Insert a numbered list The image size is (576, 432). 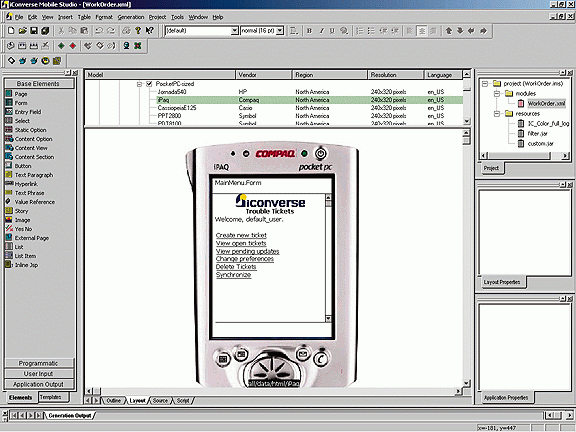coord(360,31)
